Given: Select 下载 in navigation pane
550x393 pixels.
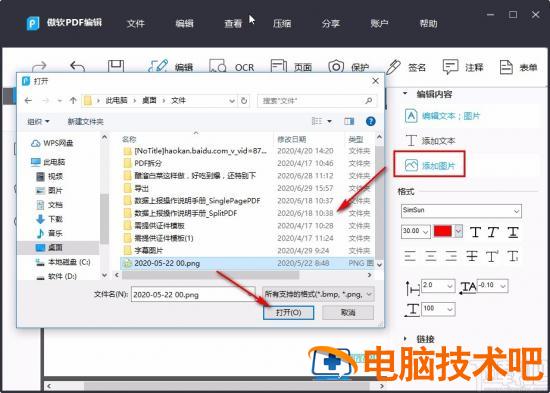Looking at the screenshot, I should click(49, 219).
